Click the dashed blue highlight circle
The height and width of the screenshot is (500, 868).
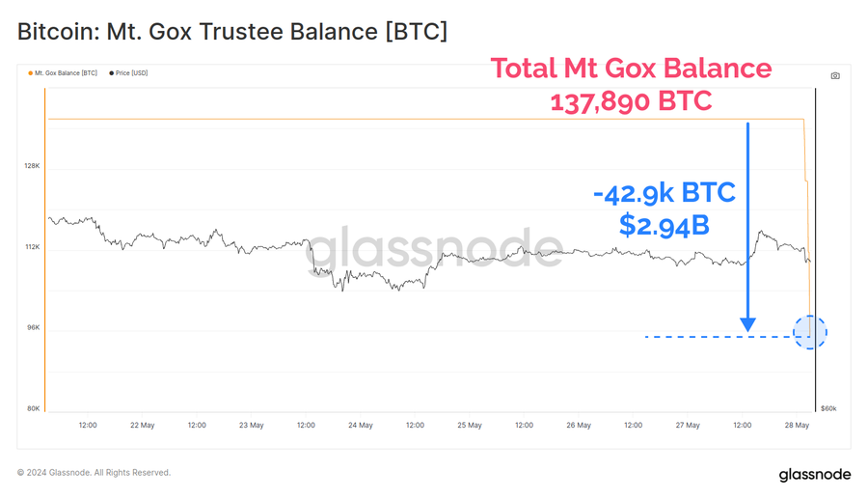tap(810, 332)
